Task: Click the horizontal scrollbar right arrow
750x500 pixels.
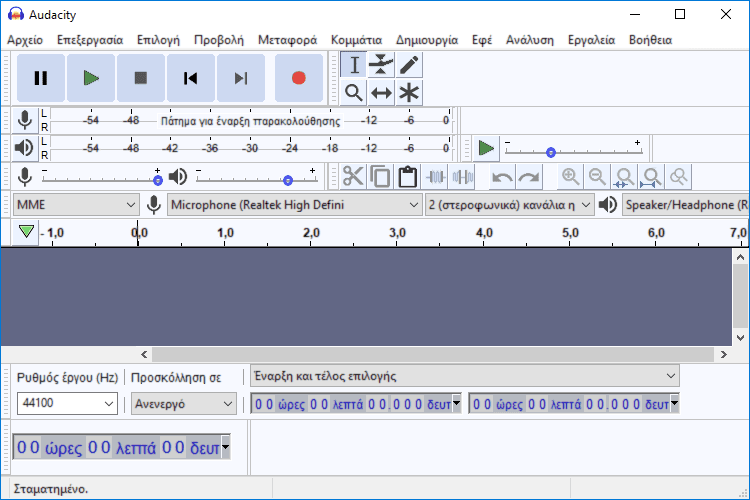Action: click(x=723, y=355)
